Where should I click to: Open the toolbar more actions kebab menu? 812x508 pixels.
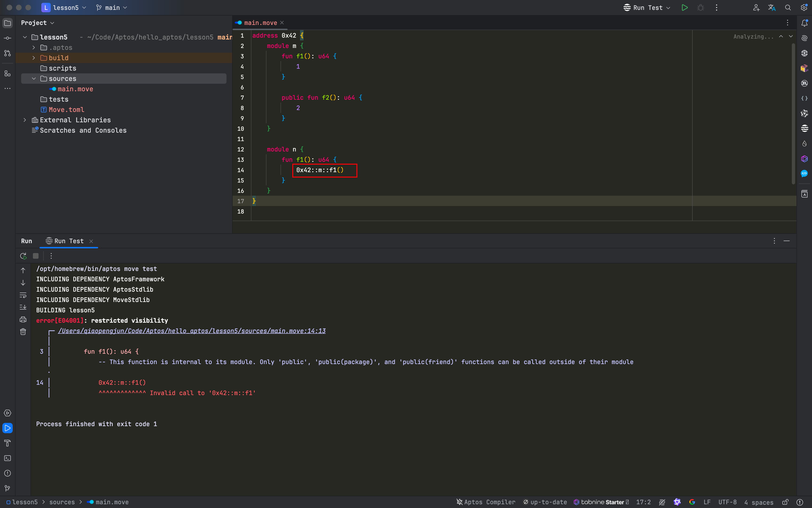tap(716, 7)
